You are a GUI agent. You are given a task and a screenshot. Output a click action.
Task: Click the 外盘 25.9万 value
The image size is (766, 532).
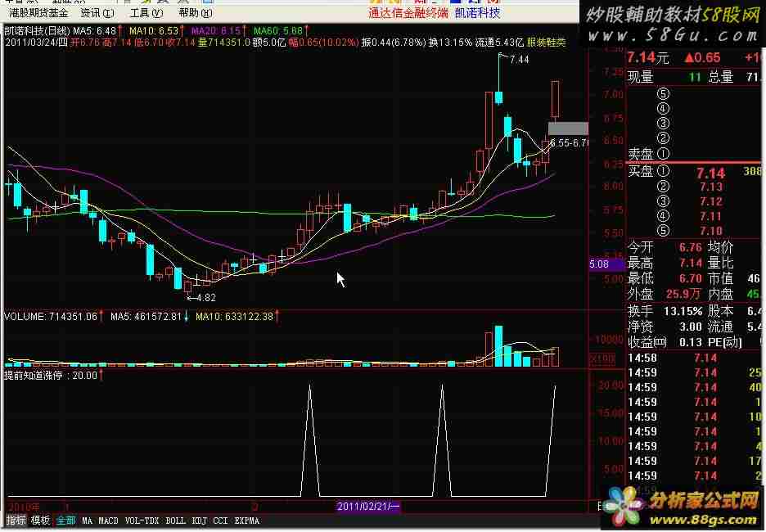pos(684,294)
